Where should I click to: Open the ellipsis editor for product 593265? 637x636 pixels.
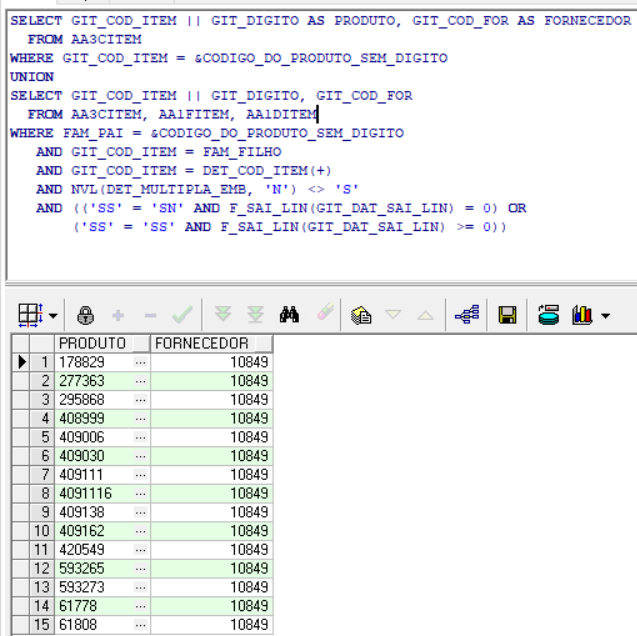pos(141,569)
